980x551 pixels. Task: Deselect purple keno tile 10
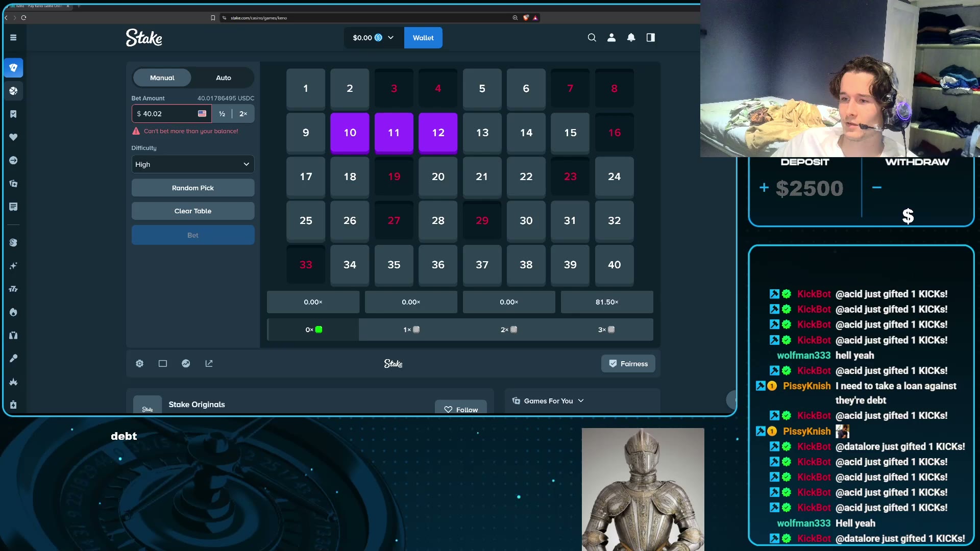(x=350, y=133)
